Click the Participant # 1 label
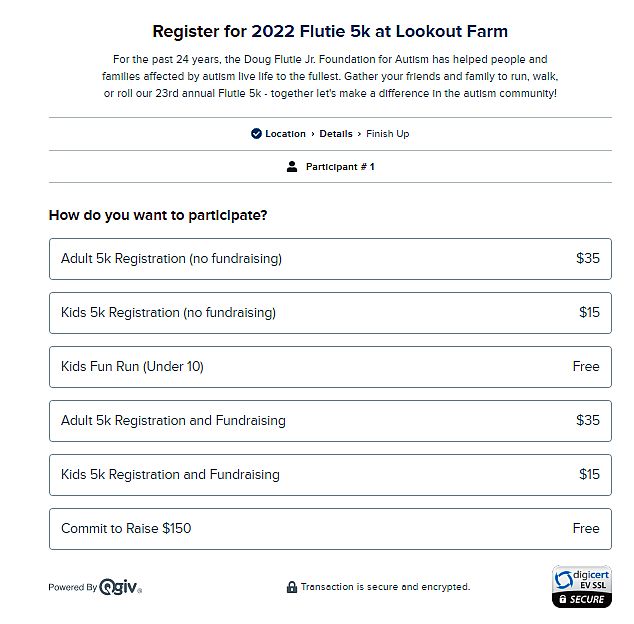 click(340, 167)
